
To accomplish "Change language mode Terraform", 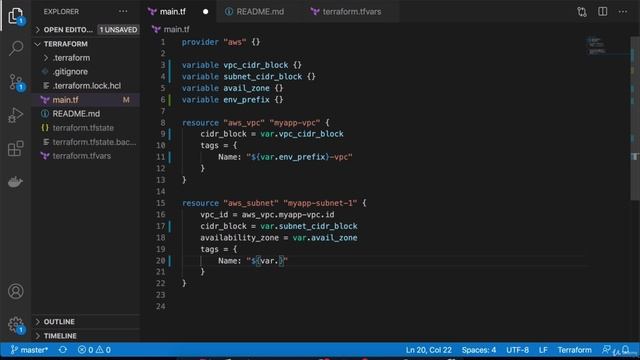I will [574, 350].
